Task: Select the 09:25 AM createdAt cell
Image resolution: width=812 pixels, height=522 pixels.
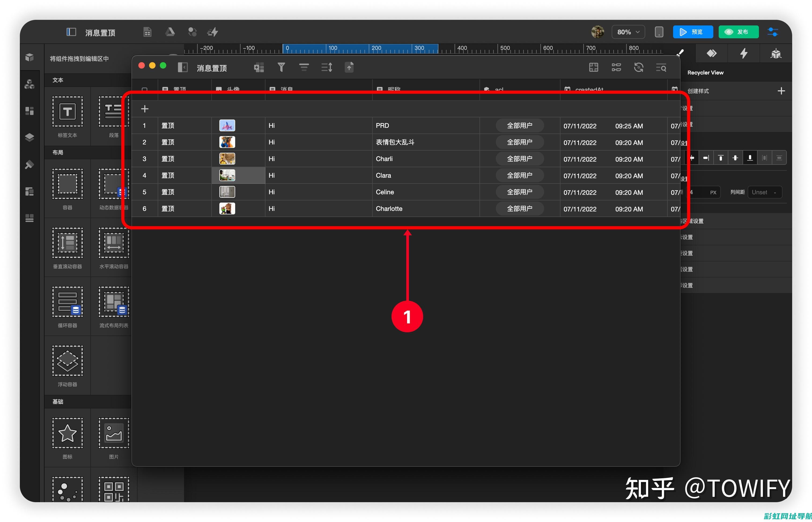Action: (x=613, y=125)
